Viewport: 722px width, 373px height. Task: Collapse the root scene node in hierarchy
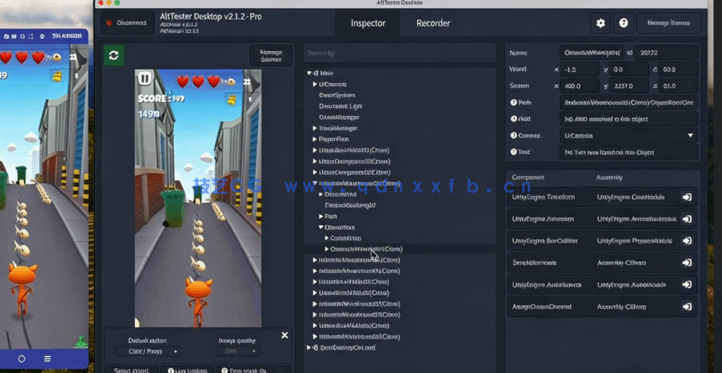click(x=309, y=73)
